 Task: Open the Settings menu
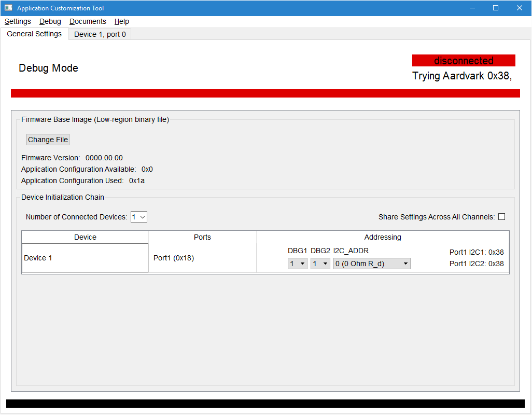18,21
